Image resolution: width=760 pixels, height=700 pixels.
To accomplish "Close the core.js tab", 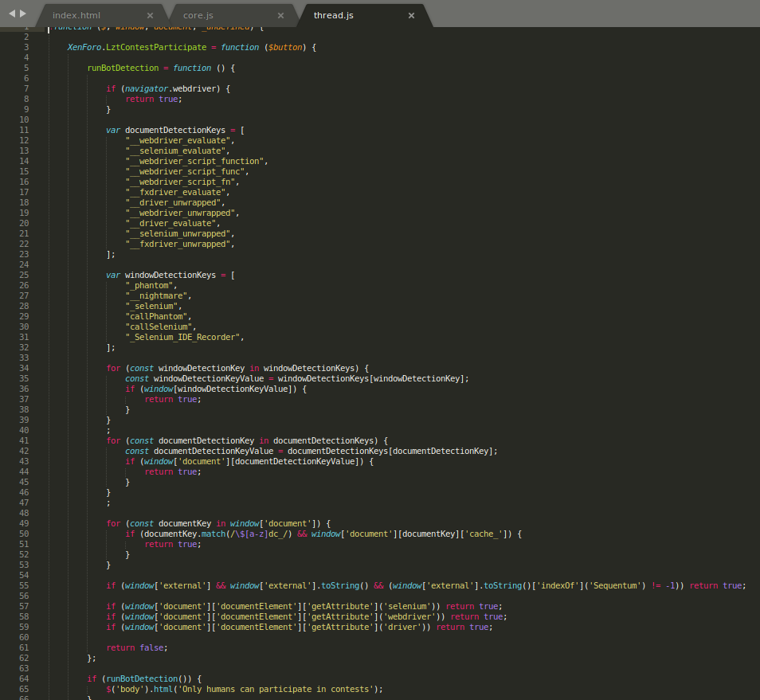I will point(280,15).
